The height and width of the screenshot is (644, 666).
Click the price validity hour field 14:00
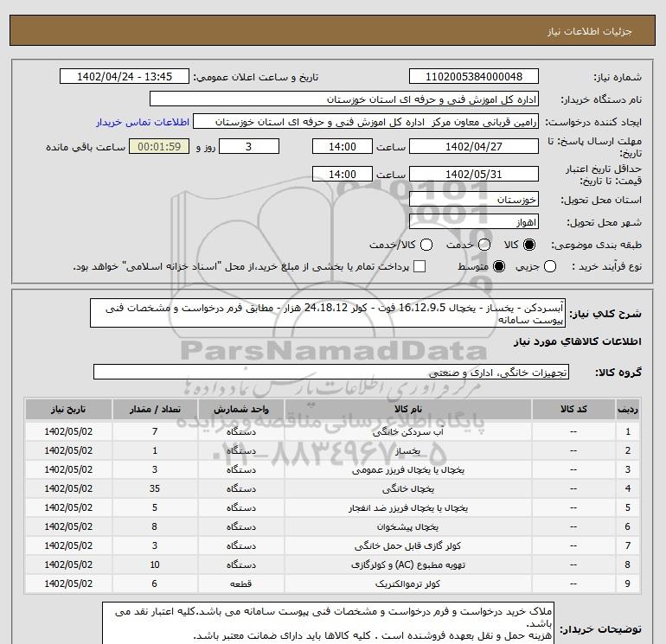pos(343,174)
